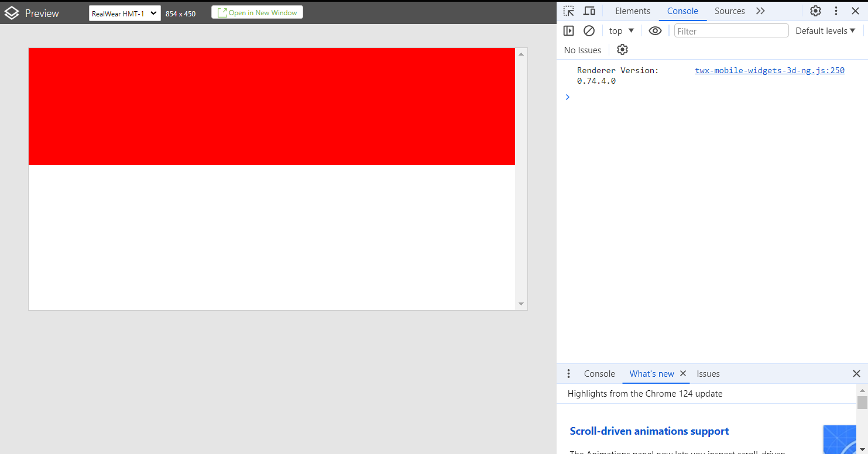Image resolution: width=868 pixels, height=454 pixels.
Task: Switch to the Elements tab
Action: 632,11
